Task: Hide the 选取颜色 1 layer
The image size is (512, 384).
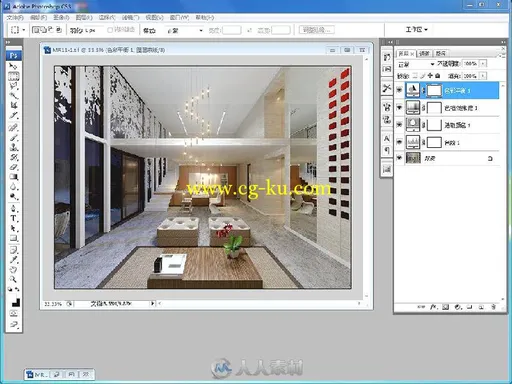Action: 399,125
